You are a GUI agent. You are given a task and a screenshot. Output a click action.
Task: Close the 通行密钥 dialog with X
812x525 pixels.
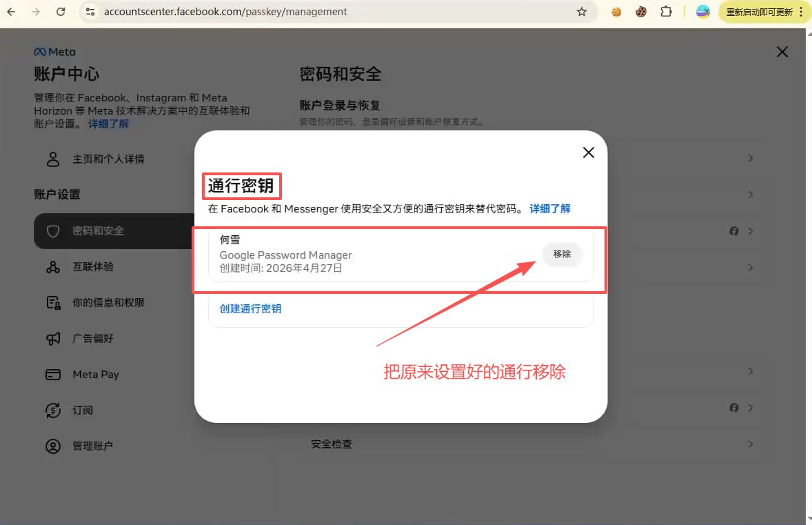click(588, 152)
